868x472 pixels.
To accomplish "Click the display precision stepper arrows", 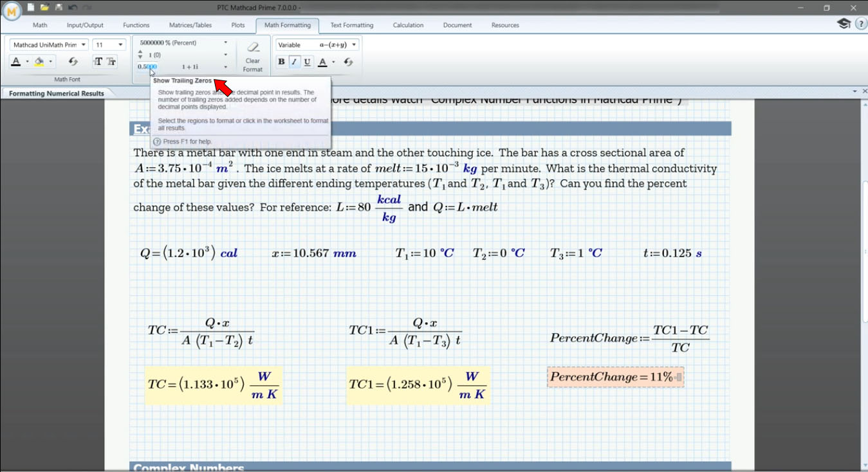I will point(141,55).
